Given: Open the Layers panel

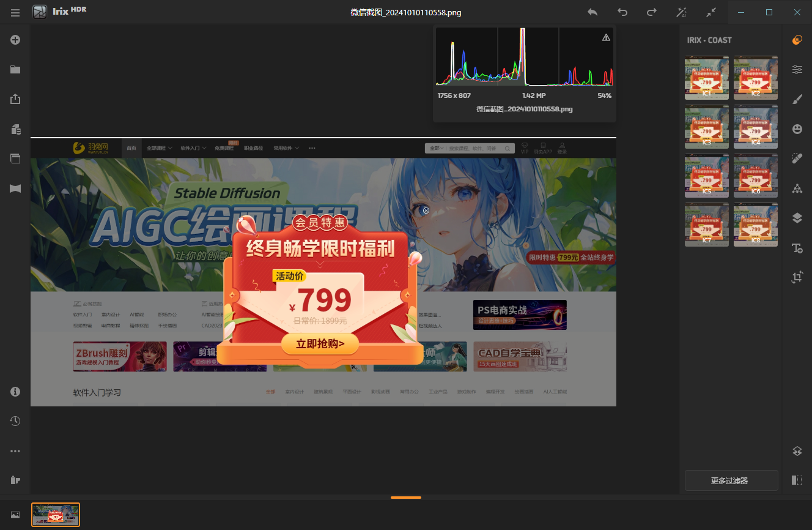Looking at the screenshot, I should coord(797,218).
